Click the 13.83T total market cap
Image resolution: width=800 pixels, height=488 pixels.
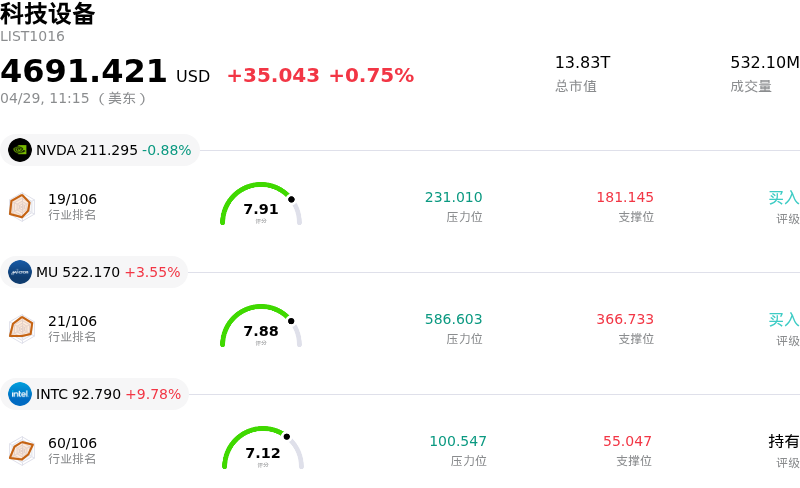click(582, 63)
